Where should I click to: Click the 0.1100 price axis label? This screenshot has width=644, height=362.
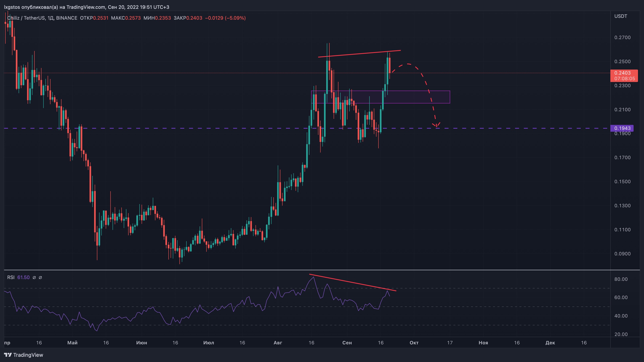point(622,230)
